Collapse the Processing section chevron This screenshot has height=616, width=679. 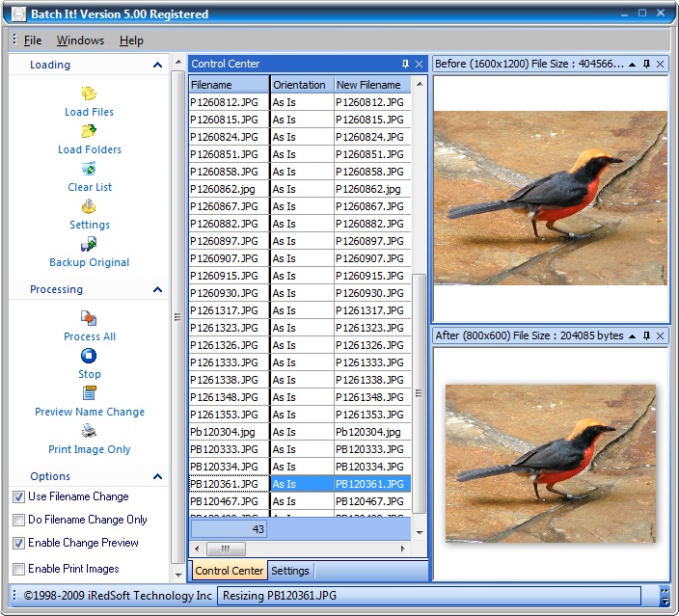(x=157, y=289)
